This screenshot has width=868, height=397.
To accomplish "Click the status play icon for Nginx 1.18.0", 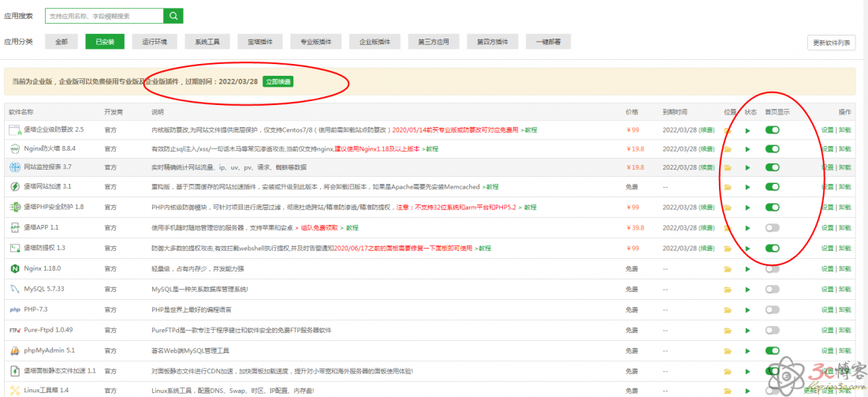I will point(748,269).
